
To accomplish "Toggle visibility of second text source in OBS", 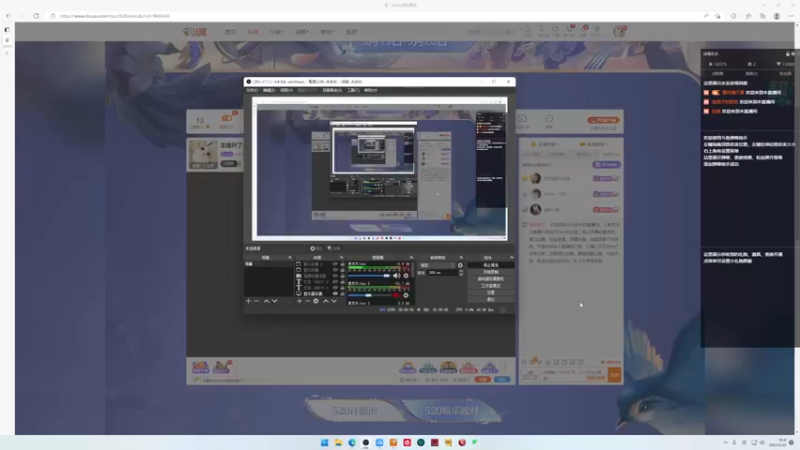I will (x=335, y=287).
